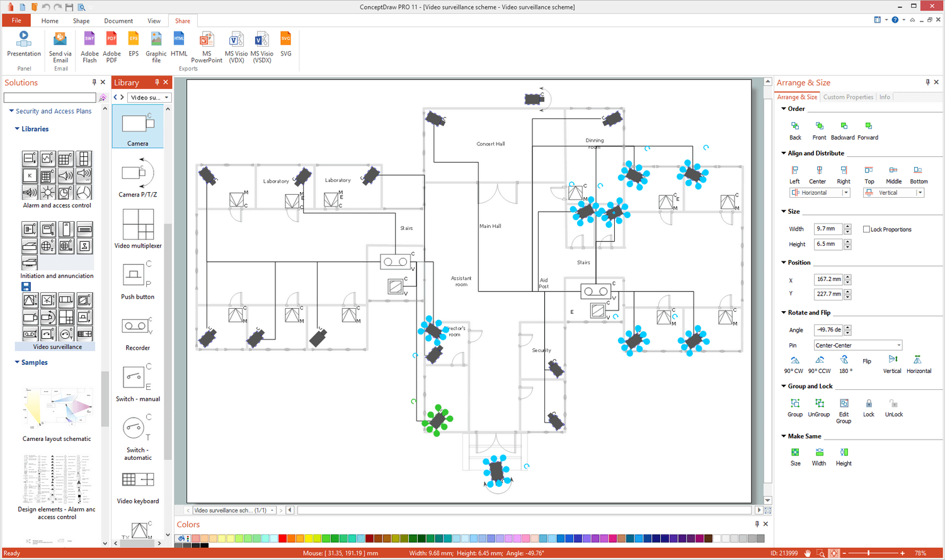Start Presentation mode
The height and width of the screenshot is (560, 945).
(x=24, y=44)
